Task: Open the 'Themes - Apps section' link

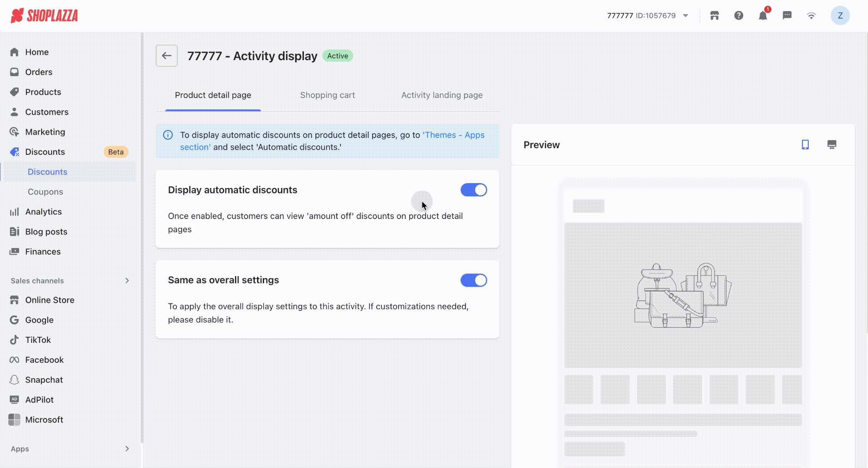Action: (453, 135)
